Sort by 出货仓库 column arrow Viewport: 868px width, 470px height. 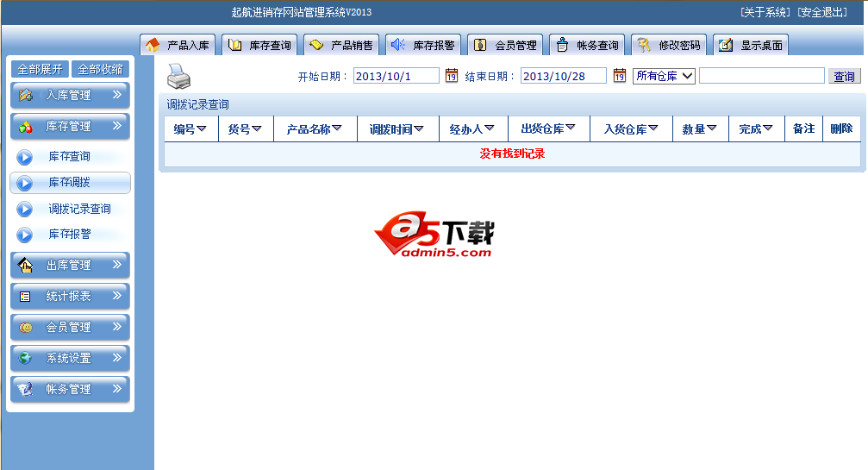coord(570,128)
